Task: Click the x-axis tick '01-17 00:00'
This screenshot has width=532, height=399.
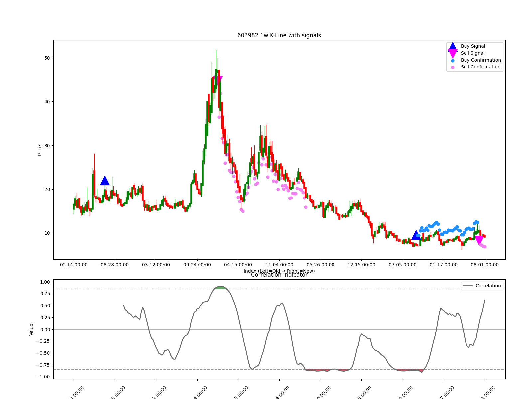Action: [x=444, y=265]
